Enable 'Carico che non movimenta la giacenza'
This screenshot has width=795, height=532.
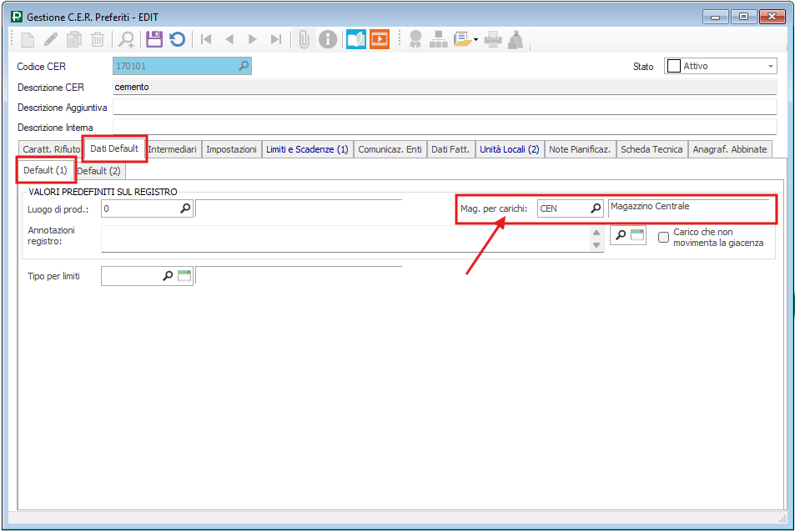tap(664, 238)
